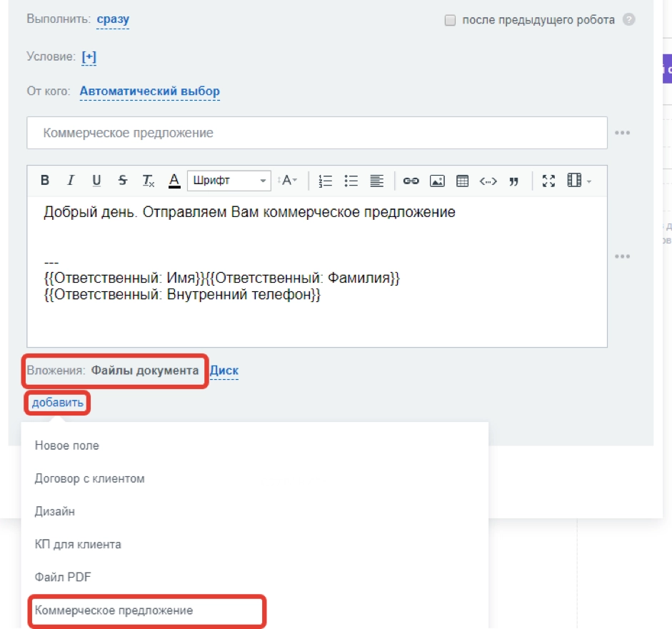The height and width of the screenshot is (629, 672).
Task: Apply a numbered list to the text
Action: click(325, 181)
